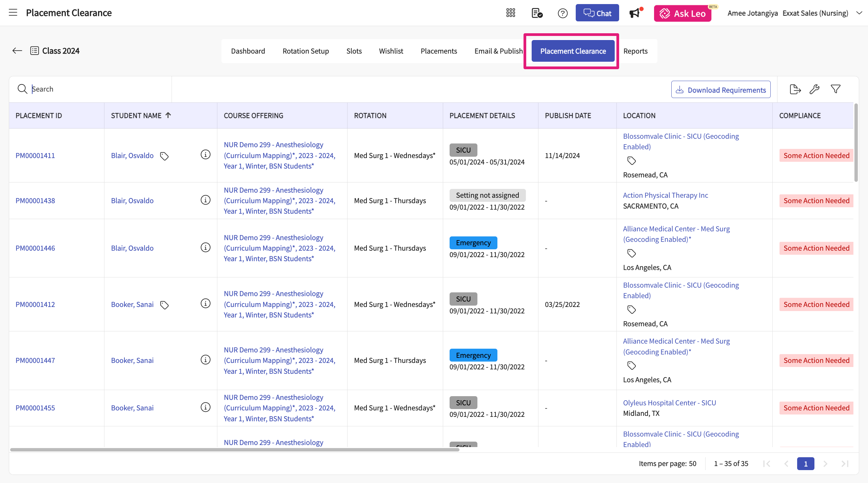Expand the user account dropdown chevron
Viewport: 868px width, 483px height.
pyautogui.click(x=859, y=13)
